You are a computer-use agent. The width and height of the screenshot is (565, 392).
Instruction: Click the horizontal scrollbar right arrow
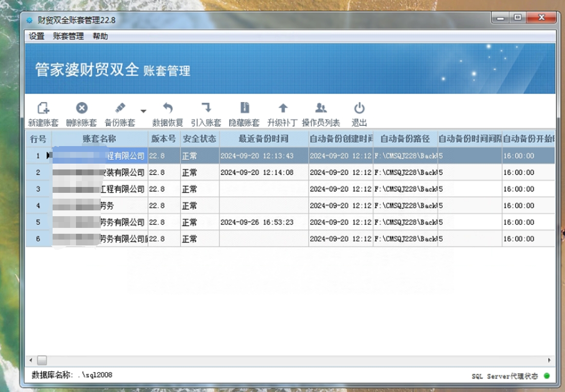tap(549, 360)
